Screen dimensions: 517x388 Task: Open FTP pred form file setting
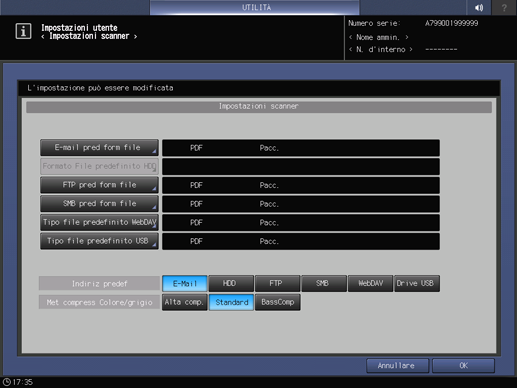[99, 185]
